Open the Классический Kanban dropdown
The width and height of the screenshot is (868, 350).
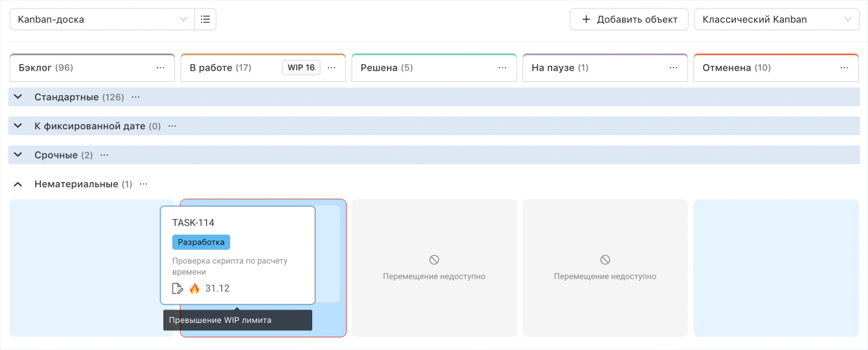(776, 19)
